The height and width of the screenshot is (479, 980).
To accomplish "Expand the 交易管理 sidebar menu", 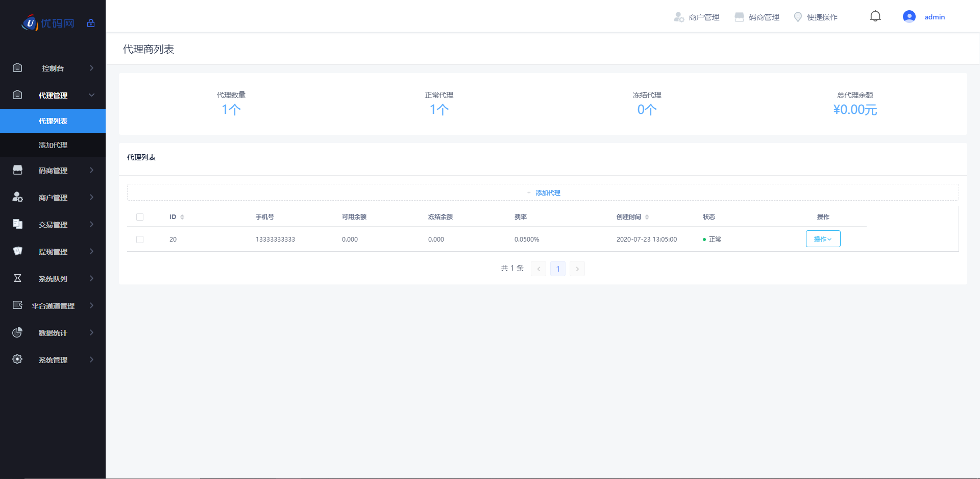I will coord(53,225).
